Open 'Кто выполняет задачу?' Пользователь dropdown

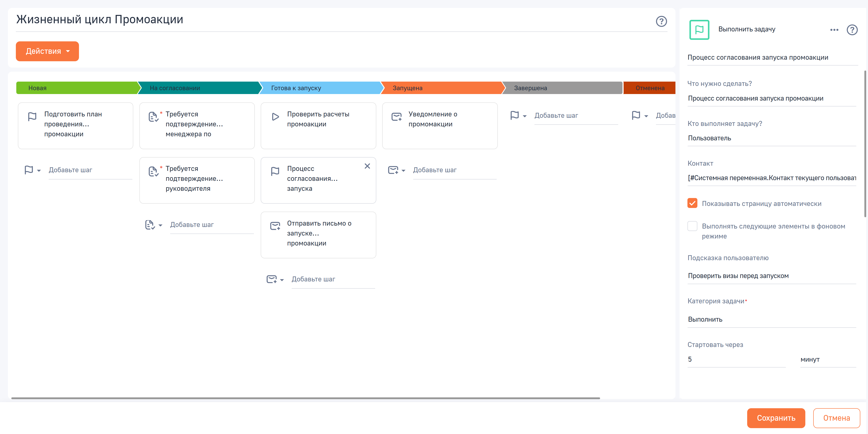click(x=771, y=138)
